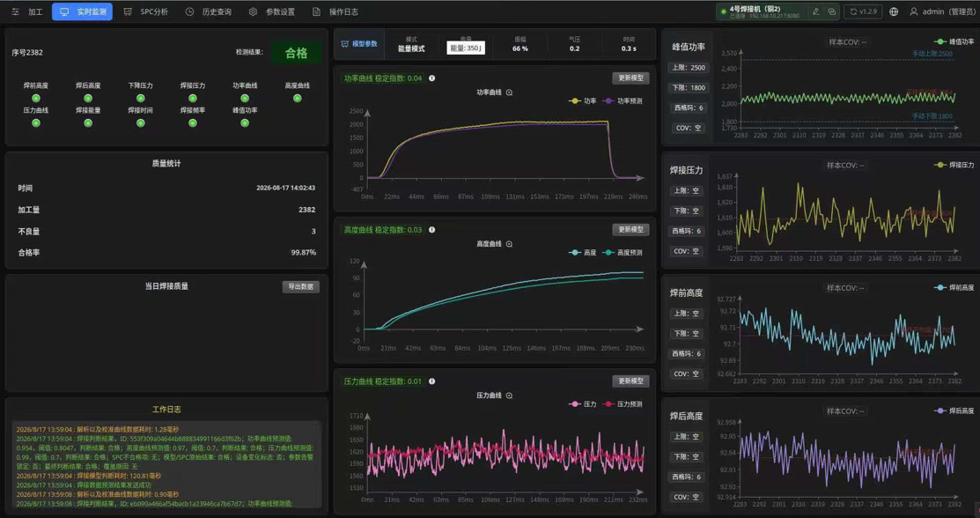Click the 能量: 350 J tooltip
Viewport: 980px width, 518px height.
(x=466, y=48)
